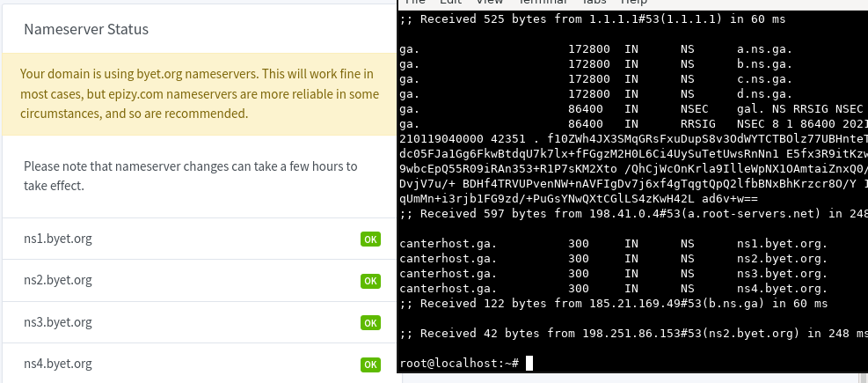Click the RRSIG record type in terminal

point(697,123)
